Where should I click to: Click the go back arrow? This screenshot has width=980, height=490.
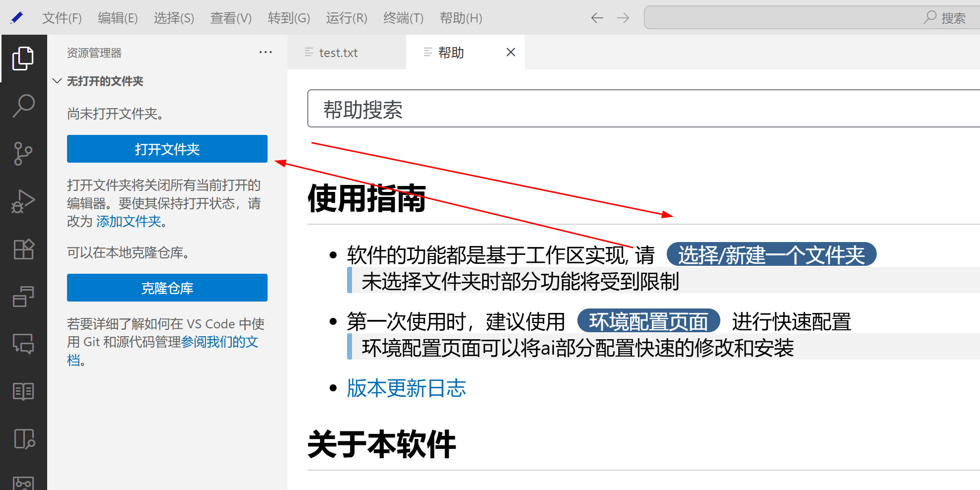point(597,18)
